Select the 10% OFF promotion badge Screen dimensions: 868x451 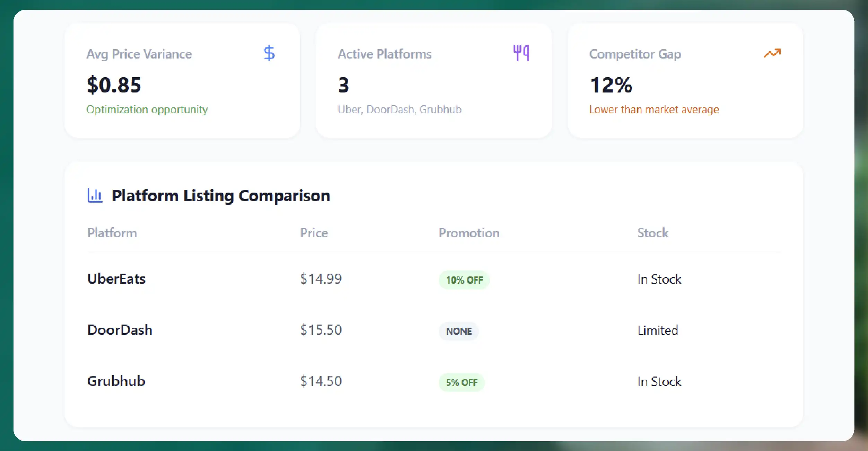click(x=464, y=280)
